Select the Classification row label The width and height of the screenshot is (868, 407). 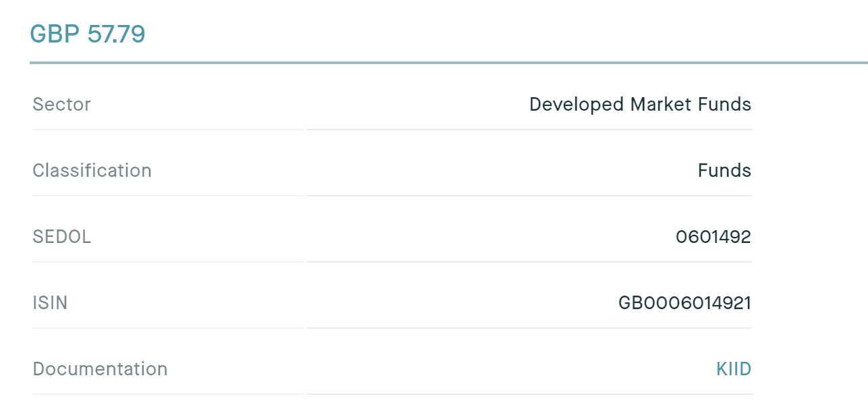coord(92,171)
